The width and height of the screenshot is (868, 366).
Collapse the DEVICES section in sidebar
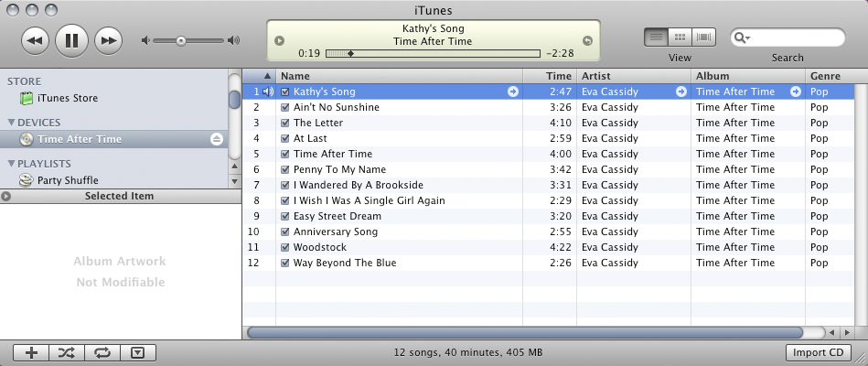pos(11,123)
